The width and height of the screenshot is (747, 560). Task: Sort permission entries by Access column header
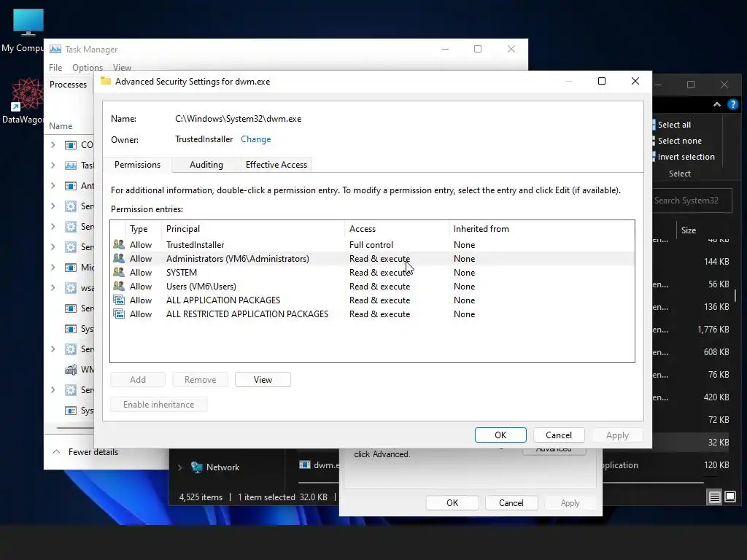[396, 228]
